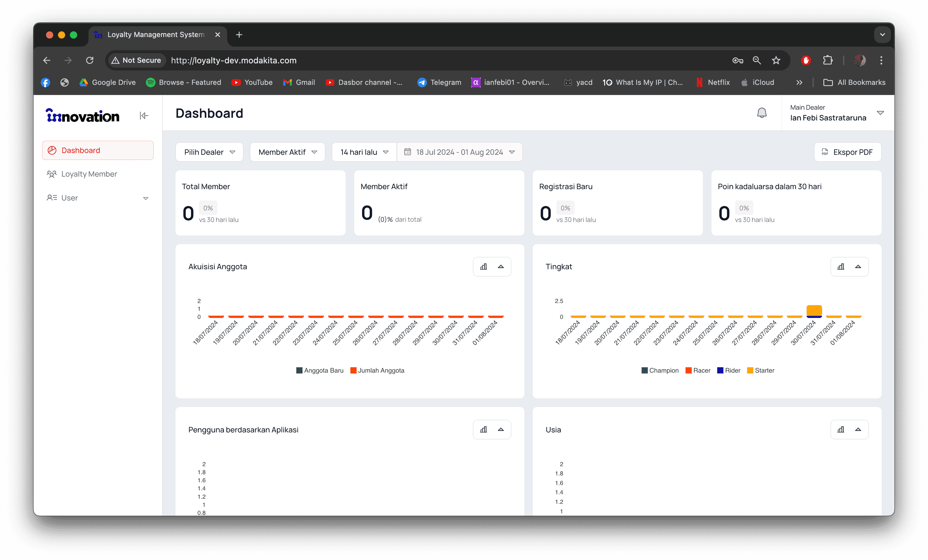
Task: Reload the page in the browser
Action: coord(90,60)
